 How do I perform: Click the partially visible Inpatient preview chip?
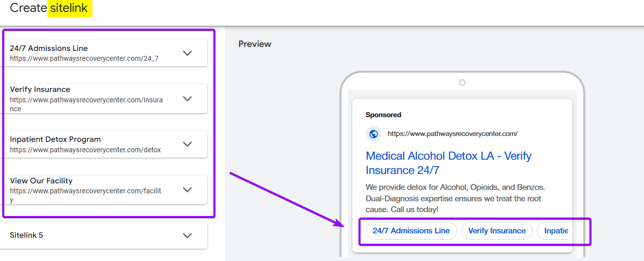(555, 231)
